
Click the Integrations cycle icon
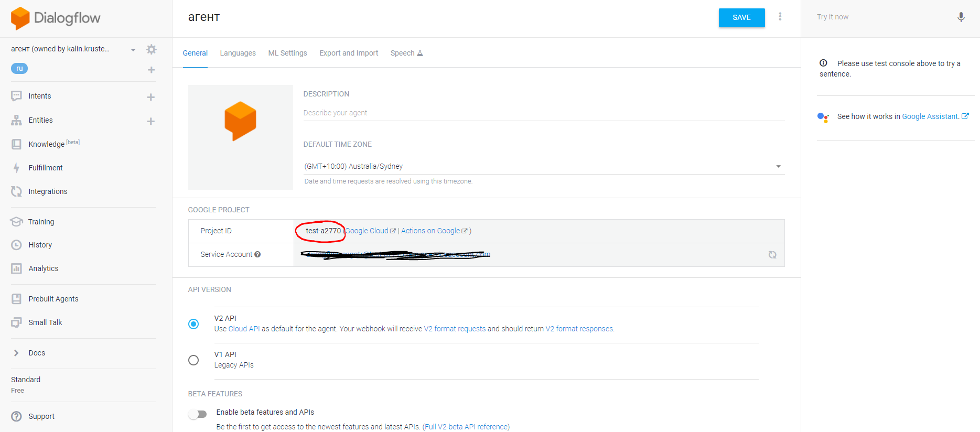point(16,191)
